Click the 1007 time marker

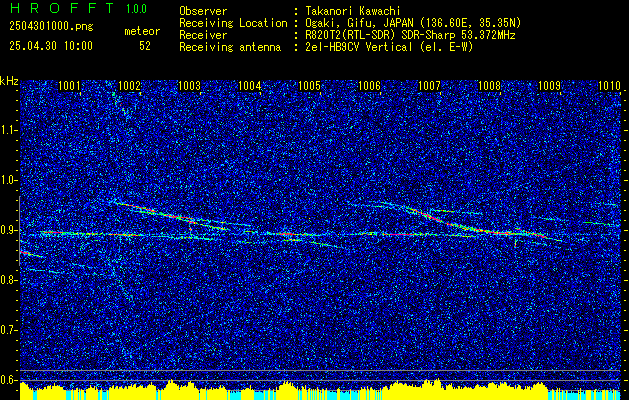[x=430, y=86]
